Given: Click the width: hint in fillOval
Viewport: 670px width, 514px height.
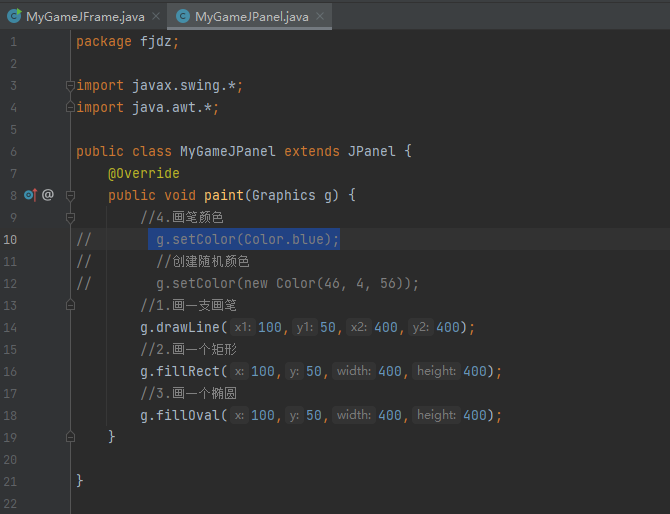Looking at the screenshot, I should [x=353, y=415].
